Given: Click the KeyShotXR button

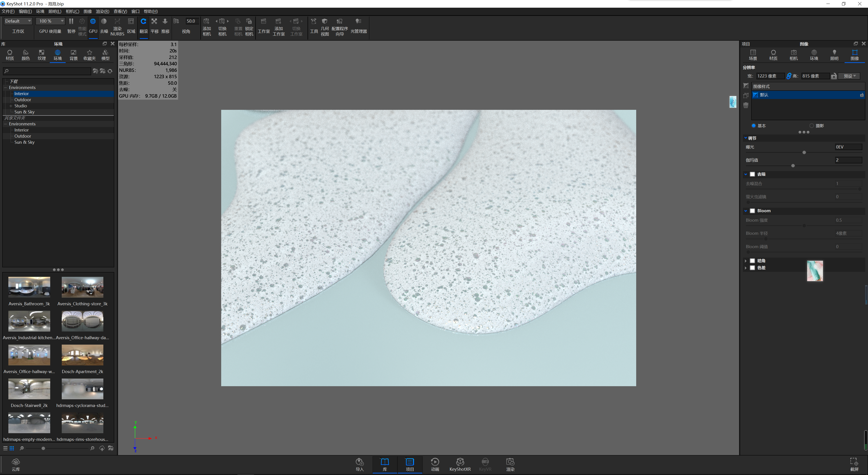Looking at the screenshot, I should (x=460, y=465).
